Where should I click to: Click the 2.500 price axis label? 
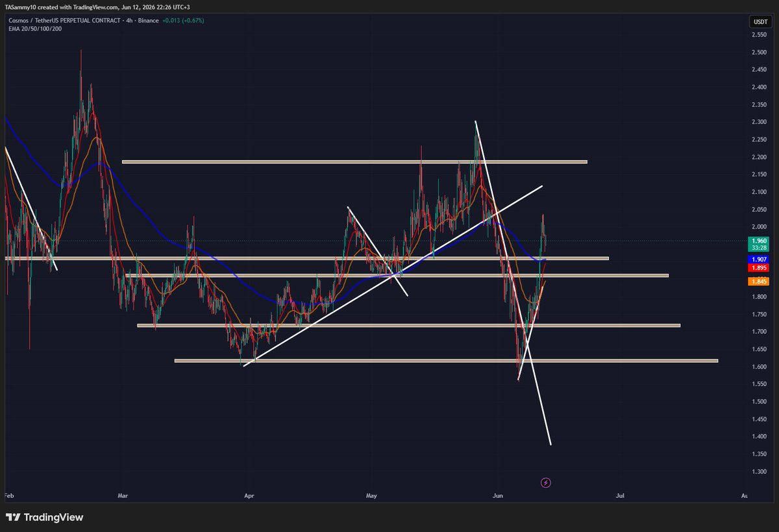(760, 52)
